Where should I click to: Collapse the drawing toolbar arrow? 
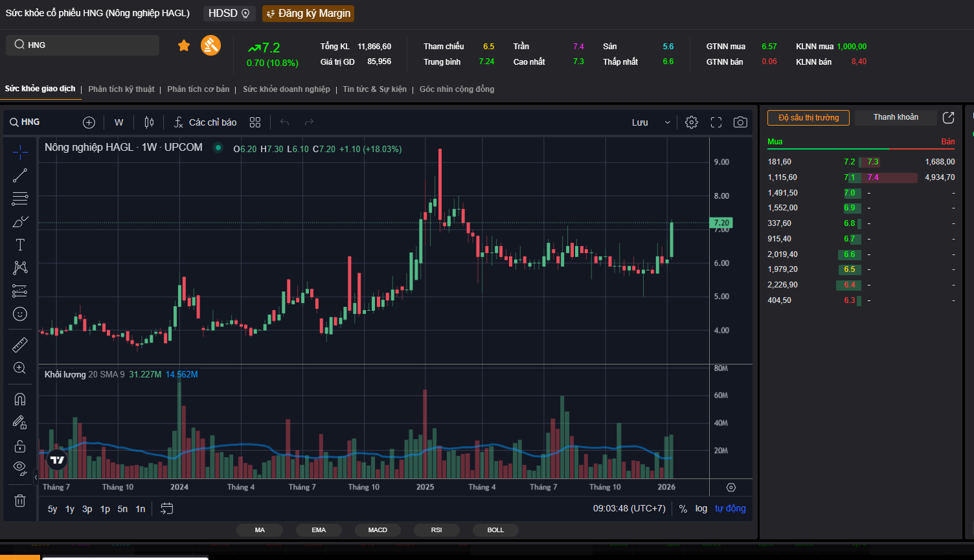[36, 478]
